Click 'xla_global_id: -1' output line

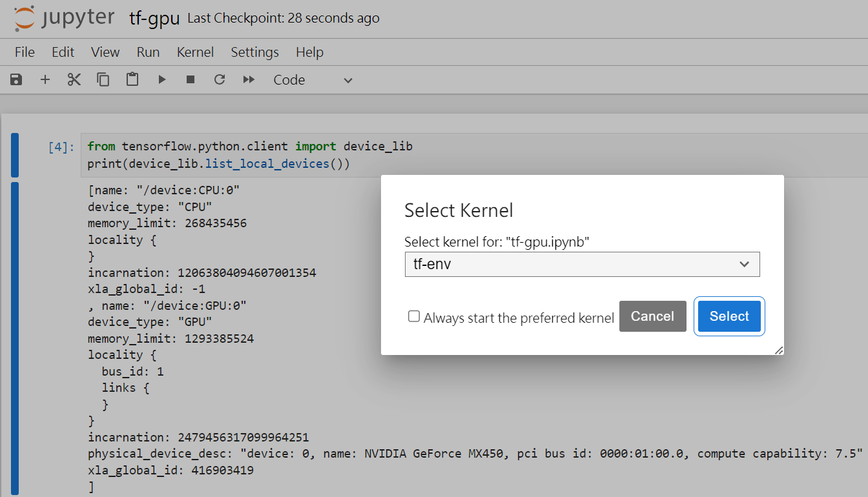coord(147,289)
